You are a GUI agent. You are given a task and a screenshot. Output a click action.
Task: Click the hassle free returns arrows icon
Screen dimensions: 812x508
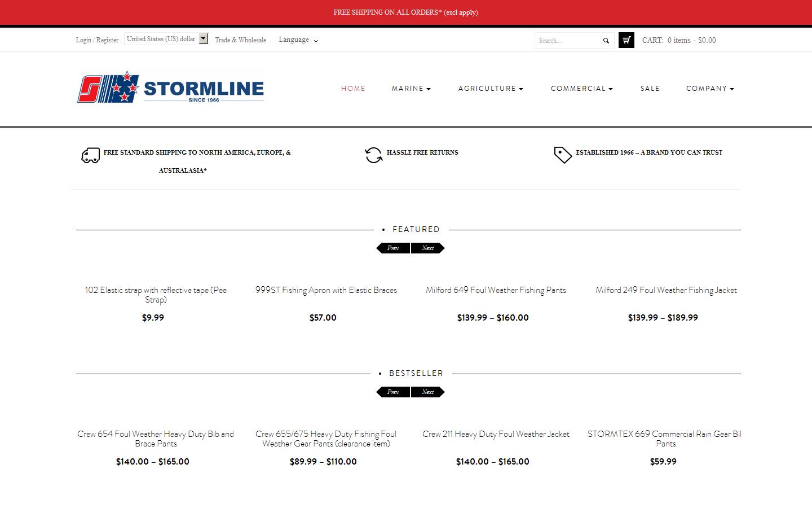[x=373, y=154]
